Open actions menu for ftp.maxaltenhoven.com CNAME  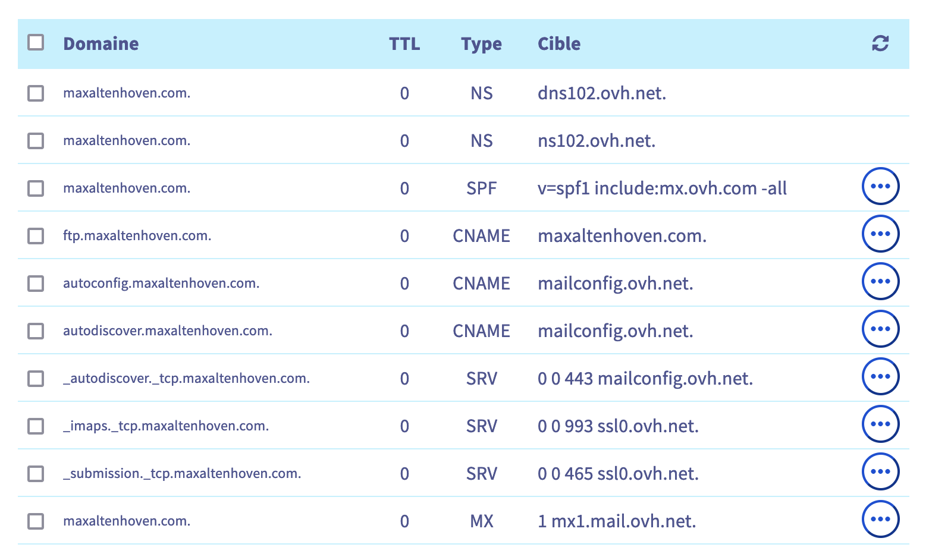click(x=880, y=234)
